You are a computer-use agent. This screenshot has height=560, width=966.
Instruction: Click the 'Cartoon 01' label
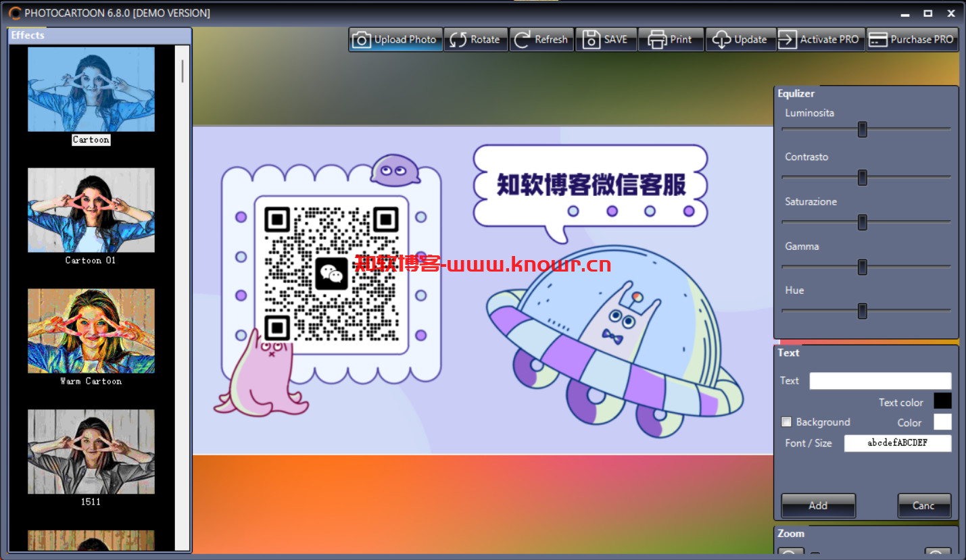click(x=91, y=260)
